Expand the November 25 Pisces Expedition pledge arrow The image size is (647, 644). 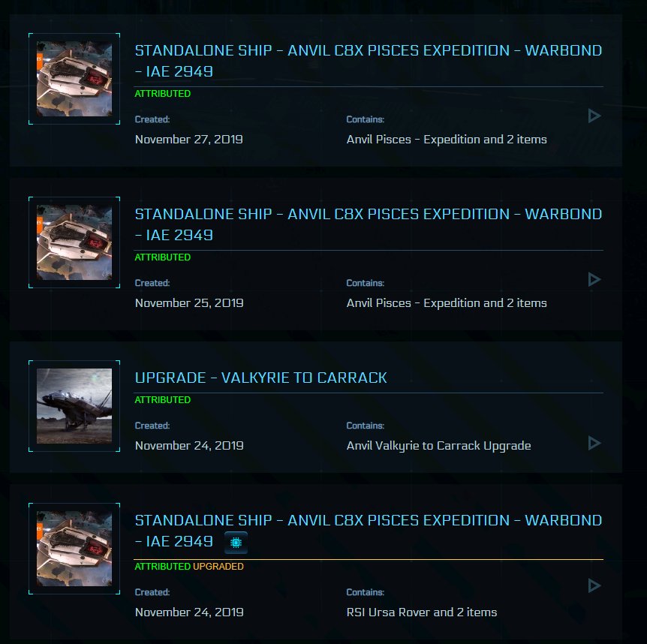(594, 280)
